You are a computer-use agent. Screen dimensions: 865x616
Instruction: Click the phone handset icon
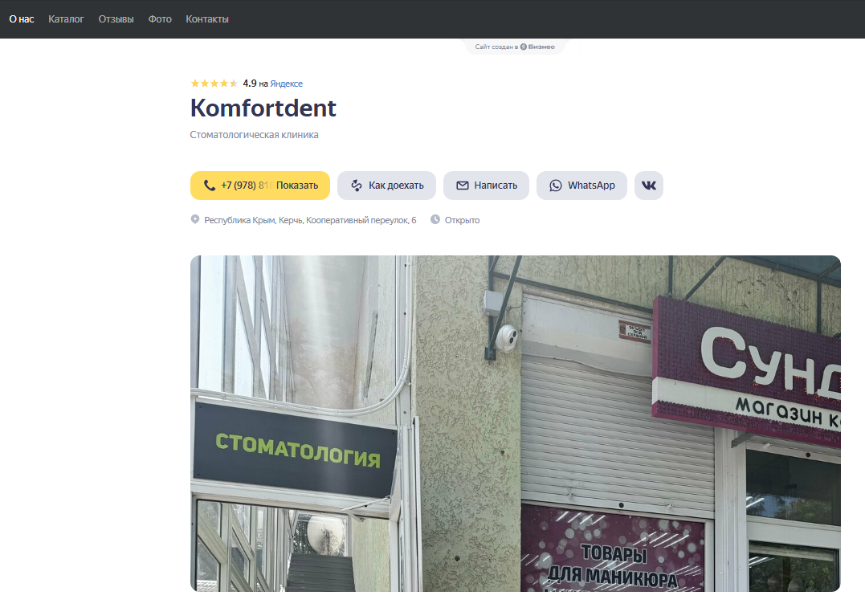(210, 186)
